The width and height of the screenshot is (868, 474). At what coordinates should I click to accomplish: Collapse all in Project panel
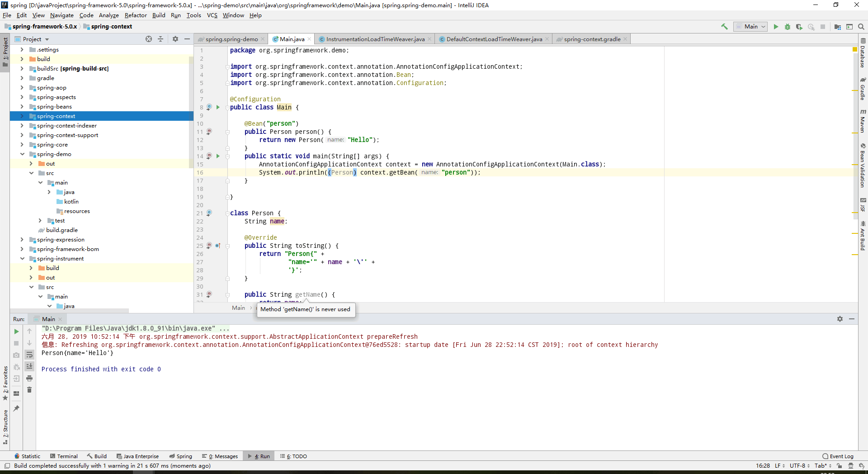pyautogui.click(x=160, y=39)
